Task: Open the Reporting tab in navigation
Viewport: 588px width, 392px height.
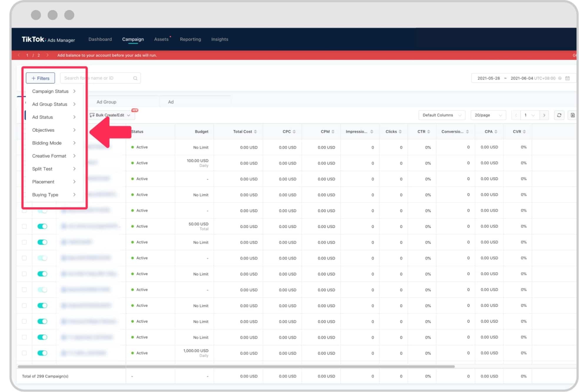Action: tap(190, 39)
